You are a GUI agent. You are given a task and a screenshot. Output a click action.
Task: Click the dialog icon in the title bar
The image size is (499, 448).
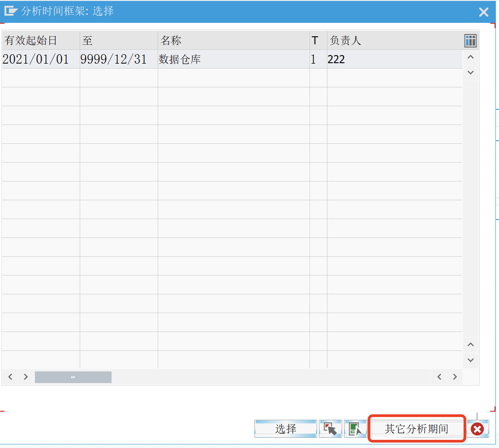pos(11,12)
